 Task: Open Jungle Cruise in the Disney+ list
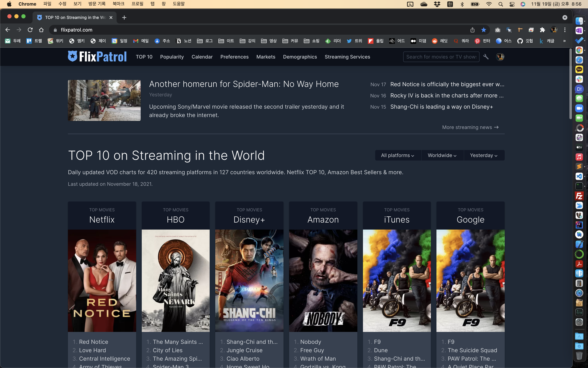245,350
